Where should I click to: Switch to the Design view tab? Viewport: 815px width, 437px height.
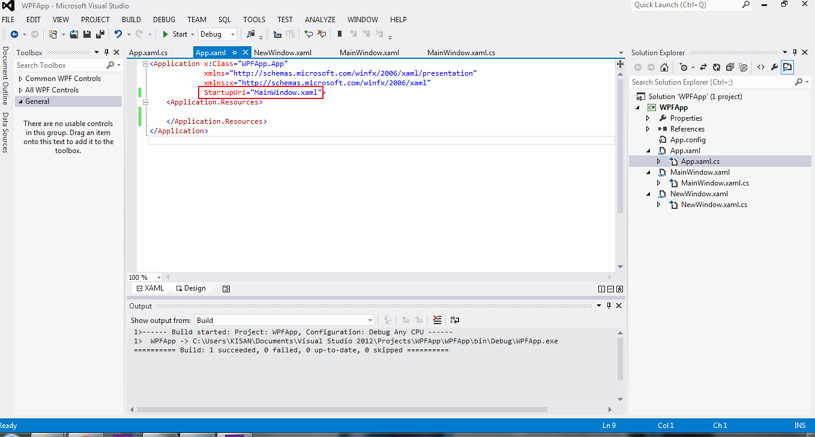point(191,288)
